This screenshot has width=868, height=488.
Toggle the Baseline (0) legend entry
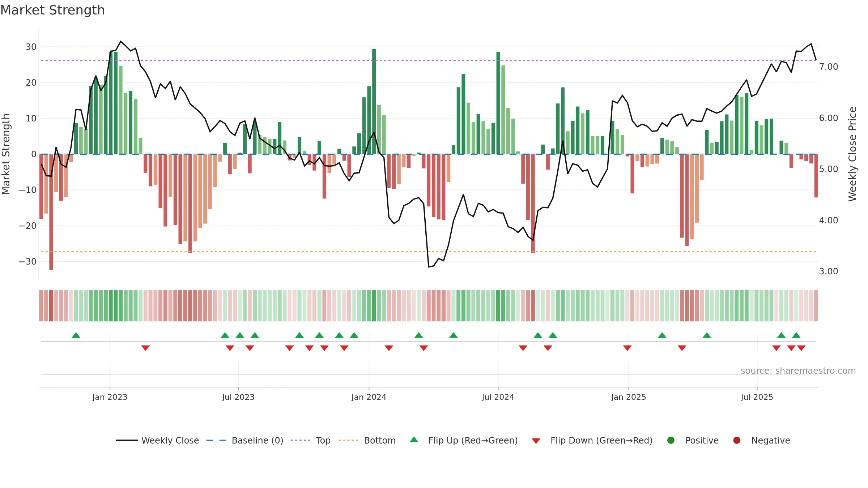(x=245, y=440)
